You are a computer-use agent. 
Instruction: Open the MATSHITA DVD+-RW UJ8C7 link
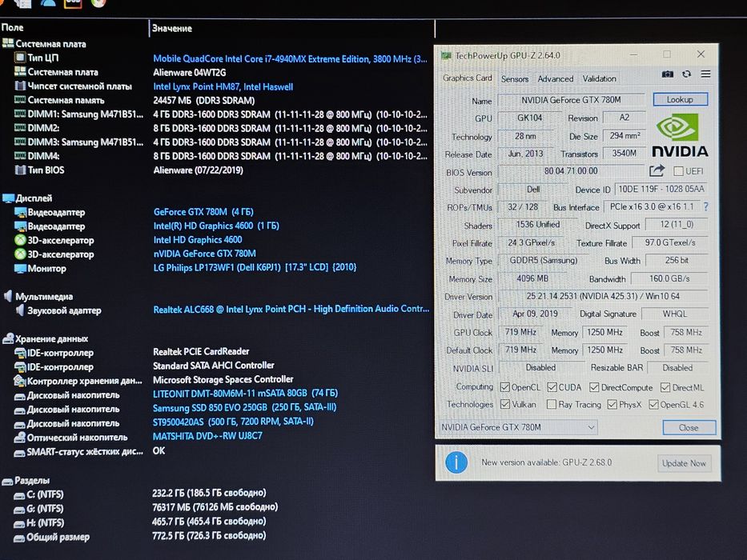click(207, 436)
